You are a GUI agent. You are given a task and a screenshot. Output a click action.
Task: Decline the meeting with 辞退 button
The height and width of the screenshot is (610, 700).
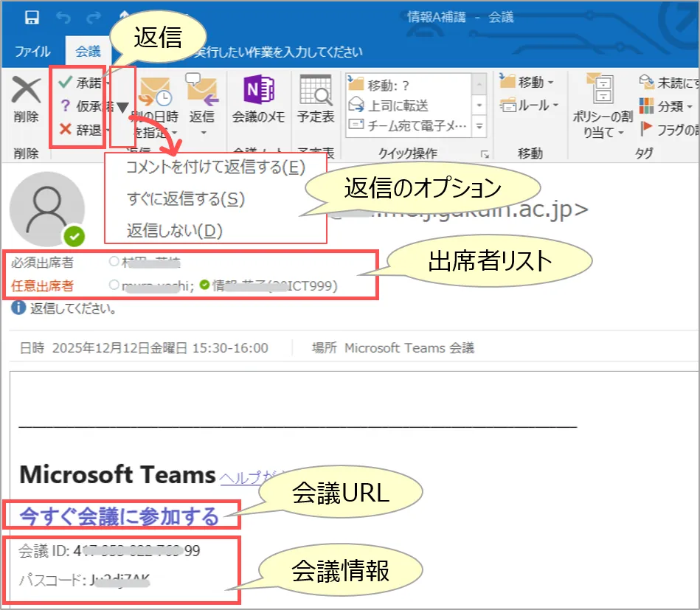81,130
